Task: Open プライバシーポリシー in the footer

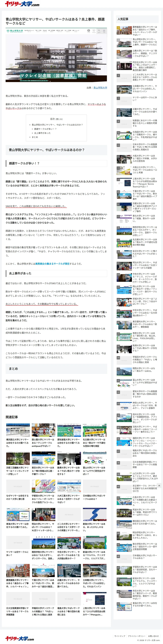Action: click(136, 636)
